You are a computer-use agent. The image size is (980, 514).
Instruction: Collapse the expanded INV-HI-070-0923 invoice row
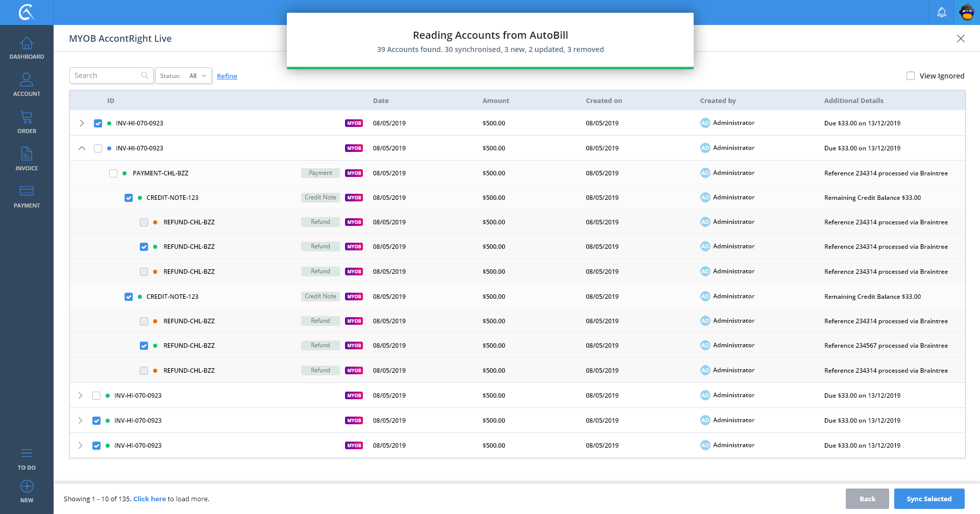82,148
